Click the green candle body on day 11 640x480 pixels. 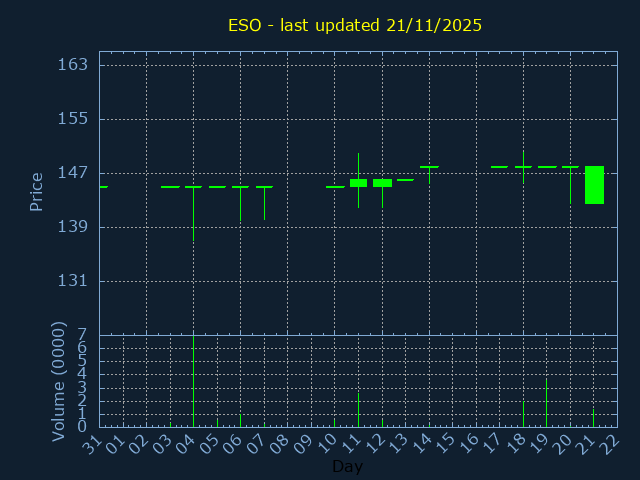point(358,183)
